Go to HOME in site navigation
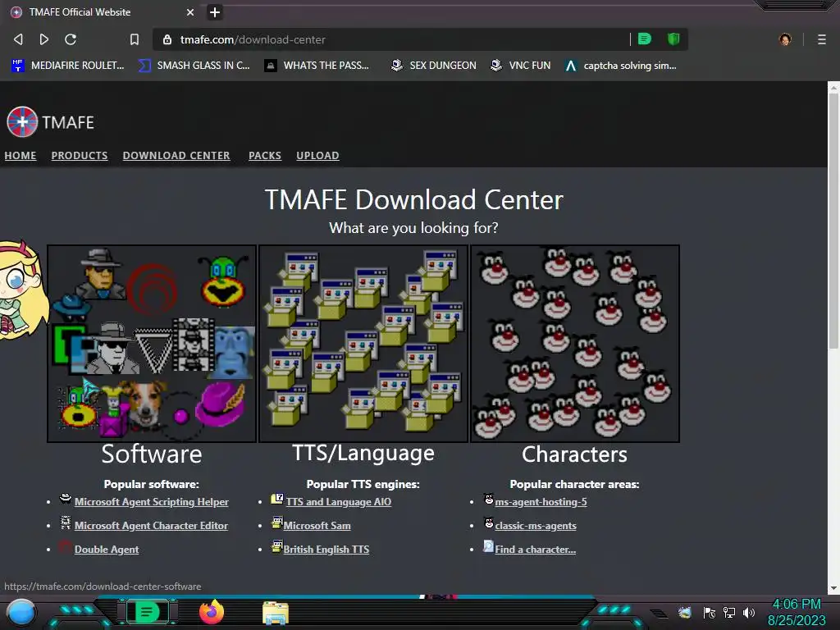 [21, 155]
